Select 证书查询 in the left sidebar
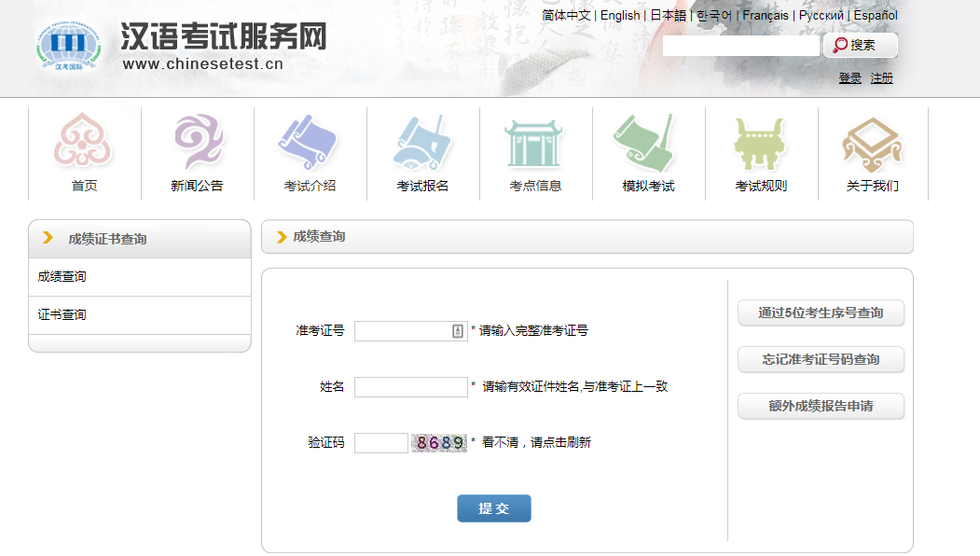The image size is (980, 556). [x=62, y=315]
